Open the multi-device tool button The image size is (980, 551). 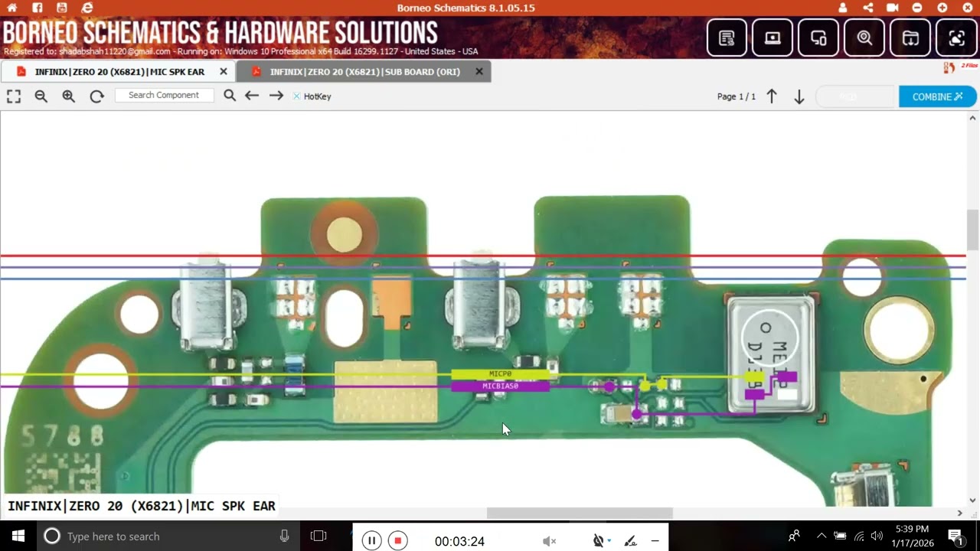point(818,37)
